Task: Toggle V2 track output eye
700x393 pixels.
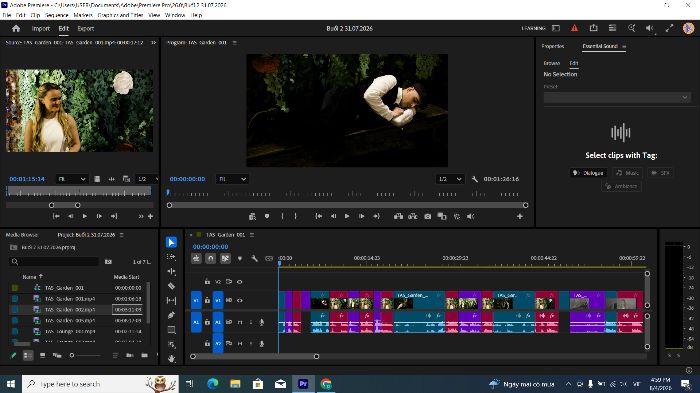Action: (240, 282)
